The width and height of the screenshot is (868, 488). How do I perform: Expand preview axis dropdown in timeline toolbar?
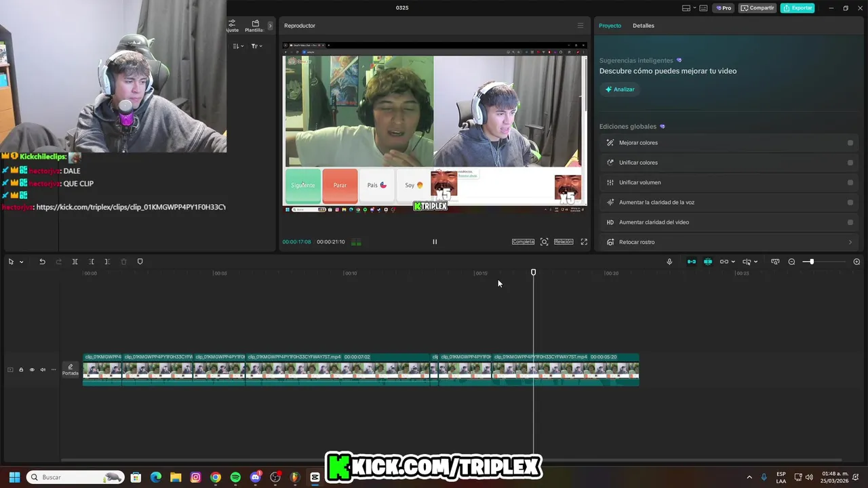tap(755, 262)
